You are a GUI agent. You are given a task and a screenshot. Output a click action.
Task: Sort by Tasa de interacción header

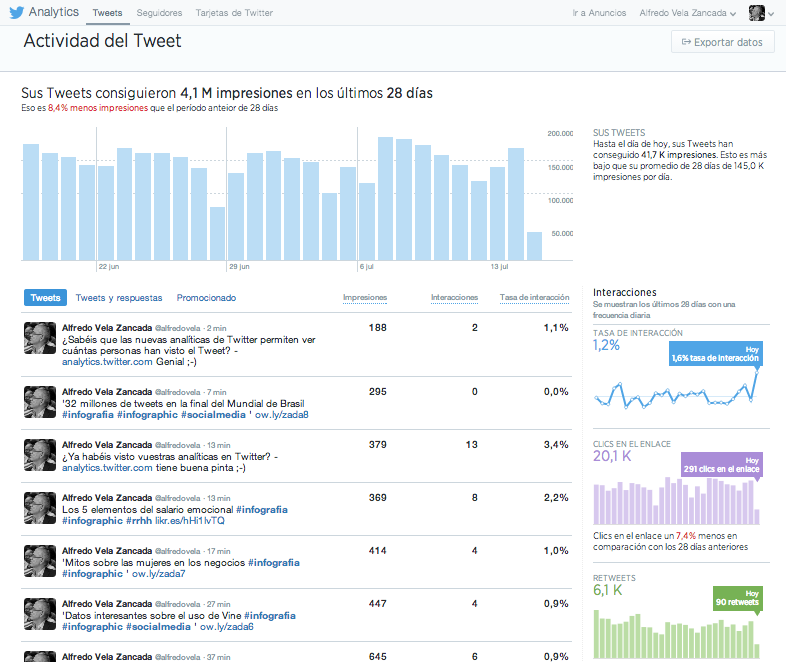coord(534,298)
